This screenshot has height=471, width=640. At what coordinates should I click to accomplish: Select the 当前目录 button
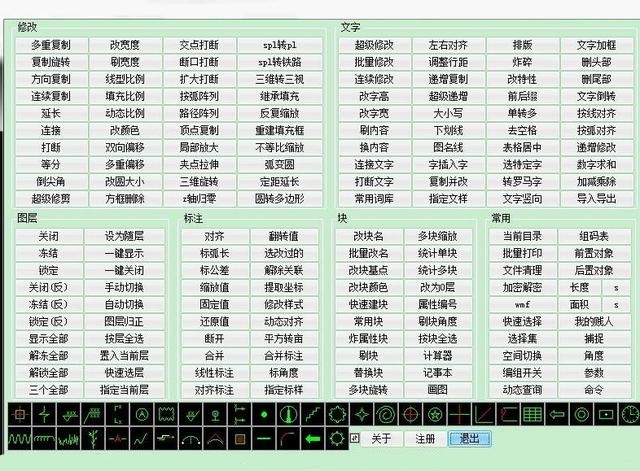(x=522, y=236)
